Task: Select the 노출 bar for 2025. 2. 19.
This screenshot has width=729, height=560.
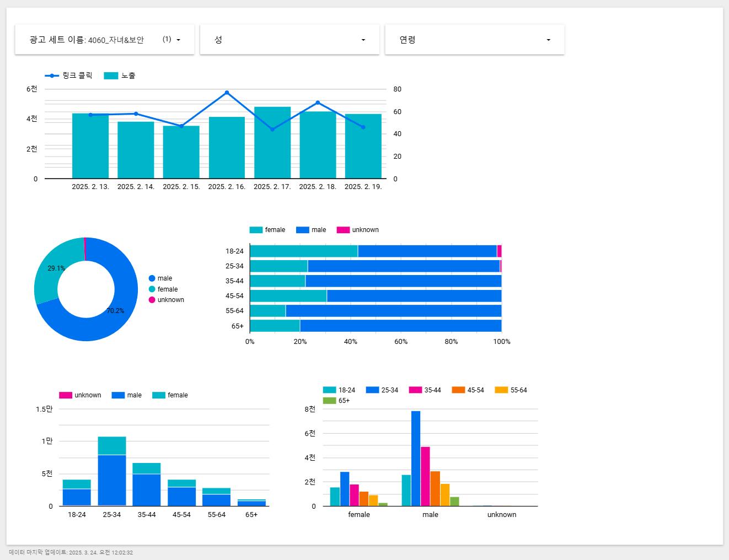Action: pyautogui.click(x=363, y=146)
